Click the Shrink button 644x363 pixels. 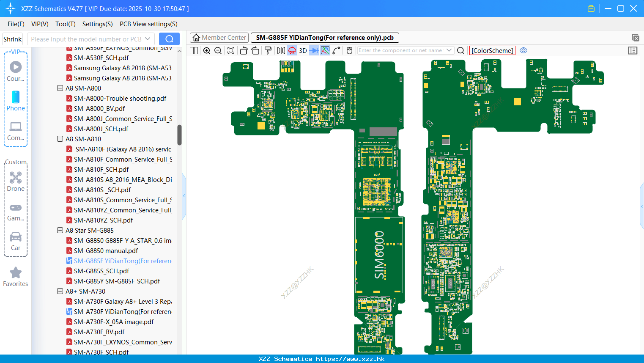(13, 39)
